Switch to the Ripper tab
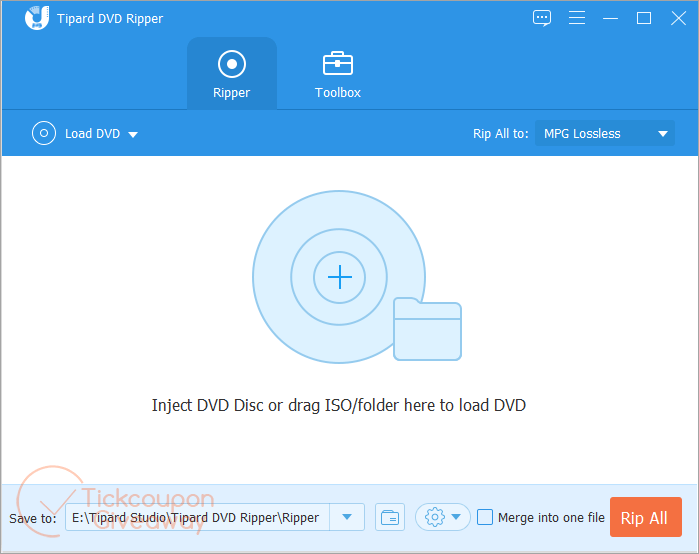699x554 pixels. click(232, 74)
